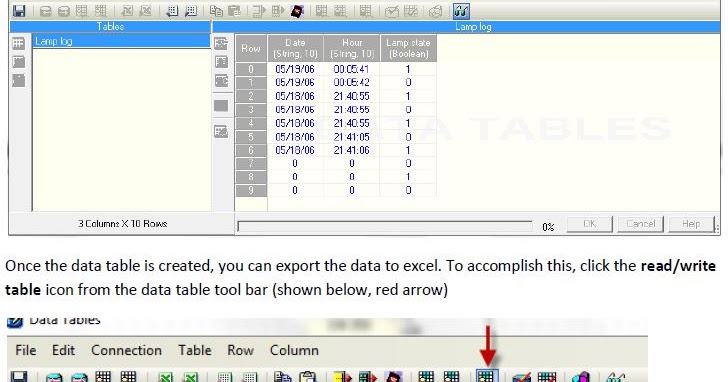Click the clipboard paste icon in lower toolbar
728x382 pixels.
point(307,376)
